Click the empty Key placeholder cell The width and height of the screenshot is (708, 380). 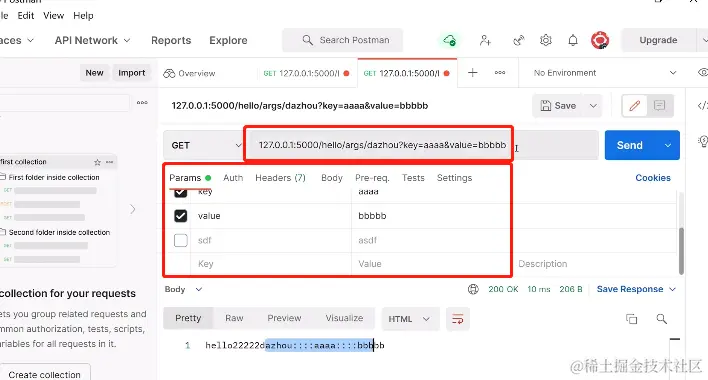271,264
